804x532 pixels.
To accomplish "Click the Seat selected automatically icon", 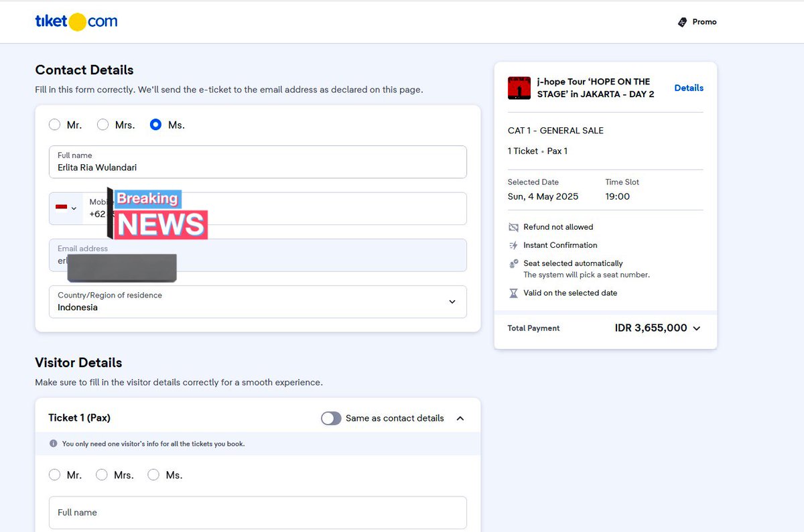I will point(514,264).
